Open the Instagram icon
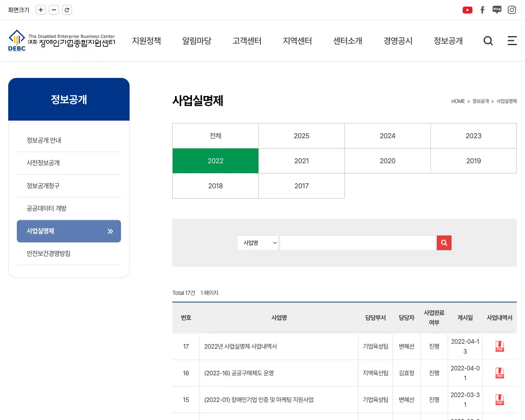The image size is (525, 420). click(x=512, y=10)
